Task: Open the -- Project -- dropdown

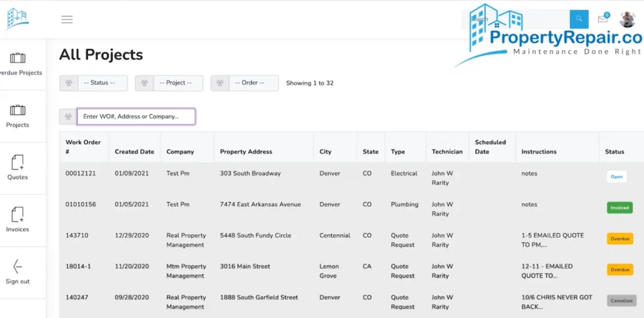Action: [x=178, y=83]
